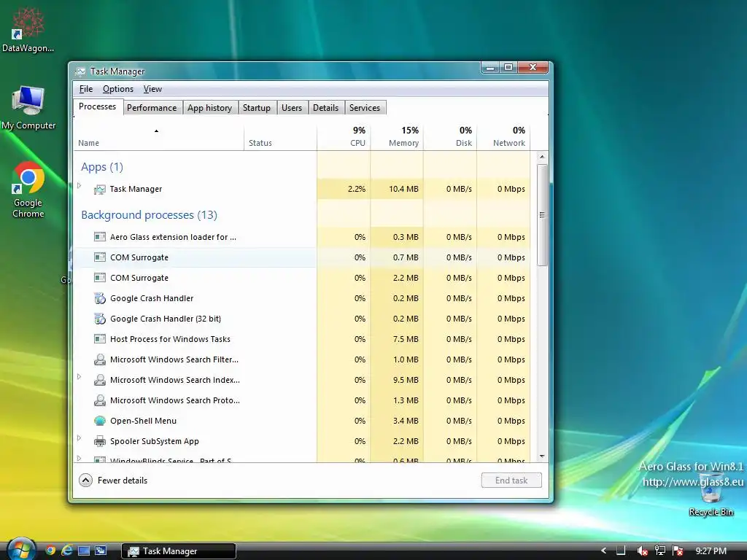The height and width of the screenshot is (560, 747).
Task: Expand the Spooler SubSystem App row
Action: pyautogui.click(x=79, y=438)
